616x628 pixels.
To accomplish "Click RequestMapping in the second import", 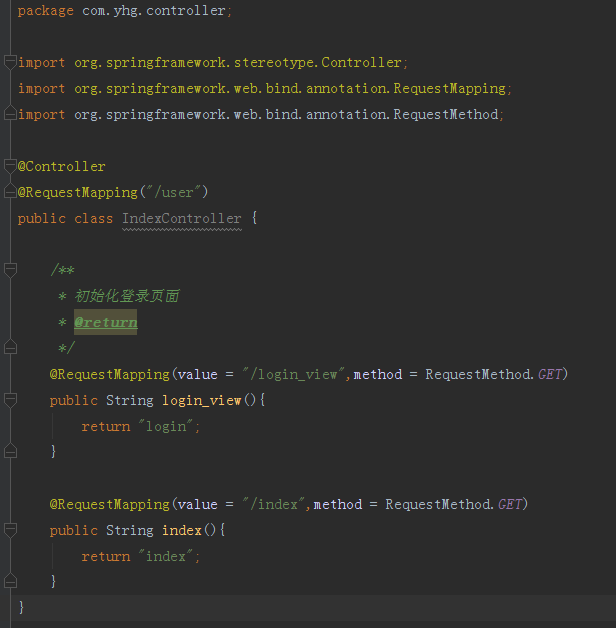I will tap(449, 89).
